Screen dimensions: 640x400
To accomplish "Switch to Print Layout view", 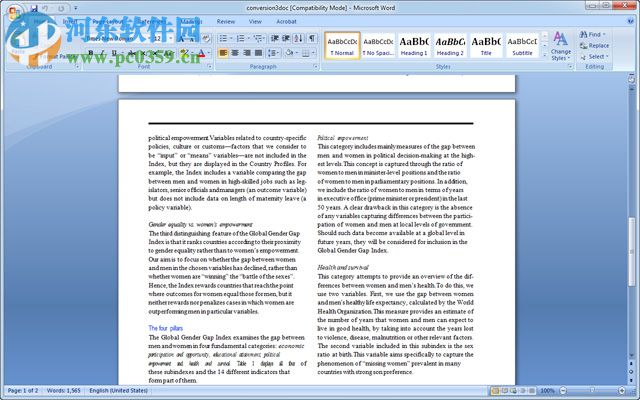I will pyautogui.click(x=496, y=391).
